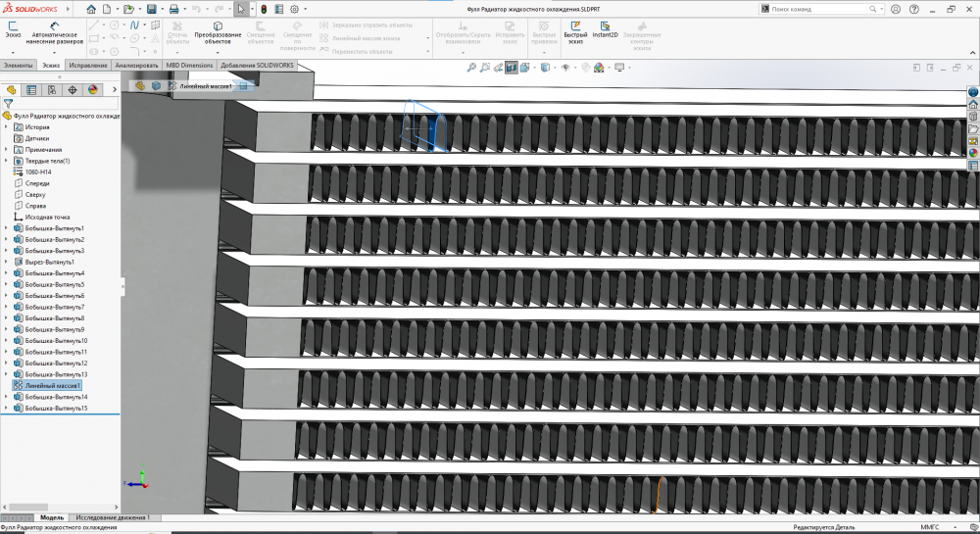The height and width of the screenshot is (534, 980).
Task: Click the Эскиз sketch tool button
Action: tap(13, 28)
